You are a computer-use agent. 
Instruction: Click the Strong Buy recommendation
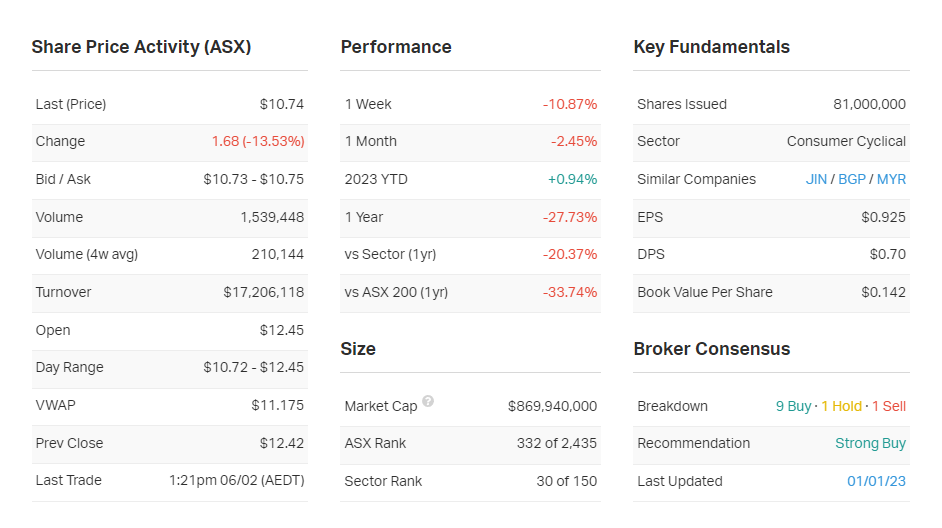(870, 443)
